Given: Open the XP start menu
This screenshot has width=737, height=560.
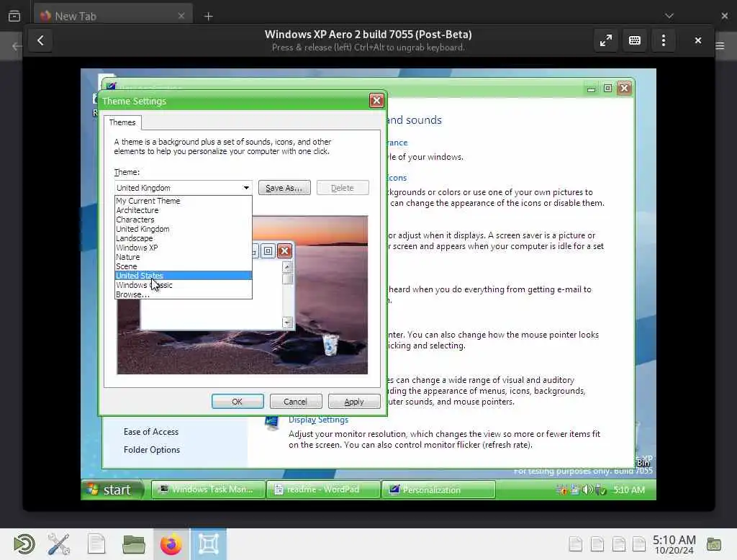Looking at the screenshot, I should tap(113, 490).
